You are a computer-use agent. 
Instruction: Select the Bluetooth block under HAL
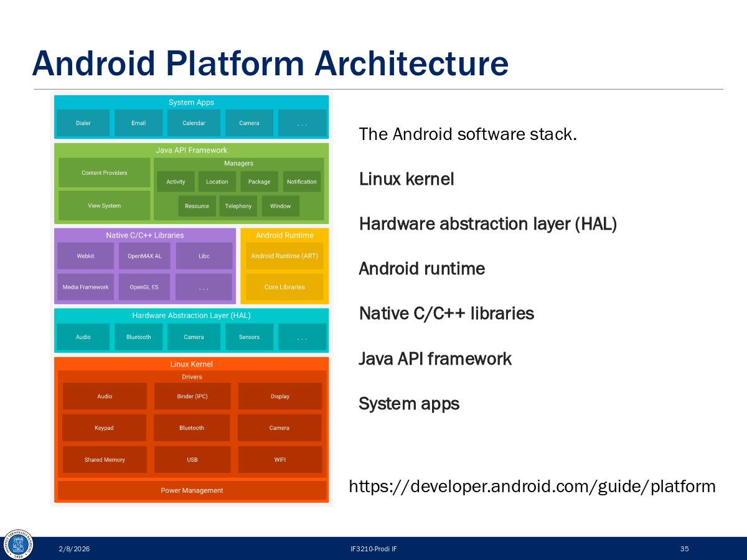pyautogui.click(x=138, y=337)
